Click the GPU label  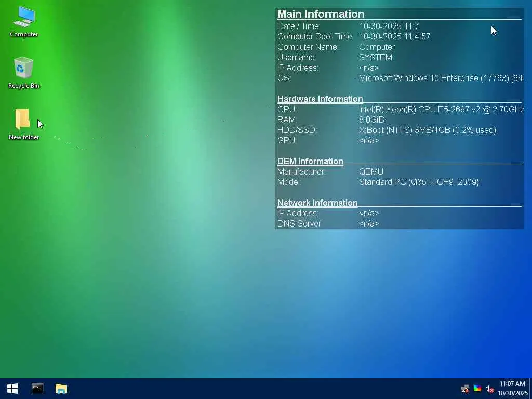point(287,140)
